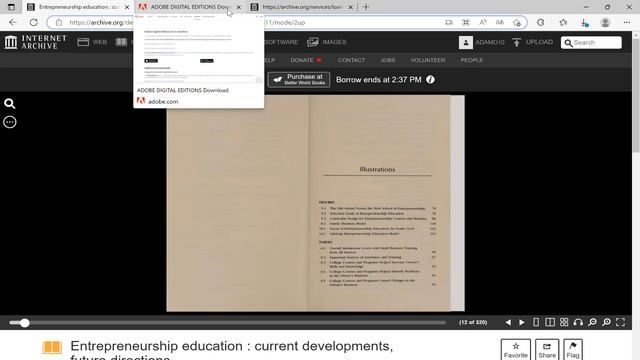Open the Volunteer link
The image size is (640, 360).
[x=428, y=60]
